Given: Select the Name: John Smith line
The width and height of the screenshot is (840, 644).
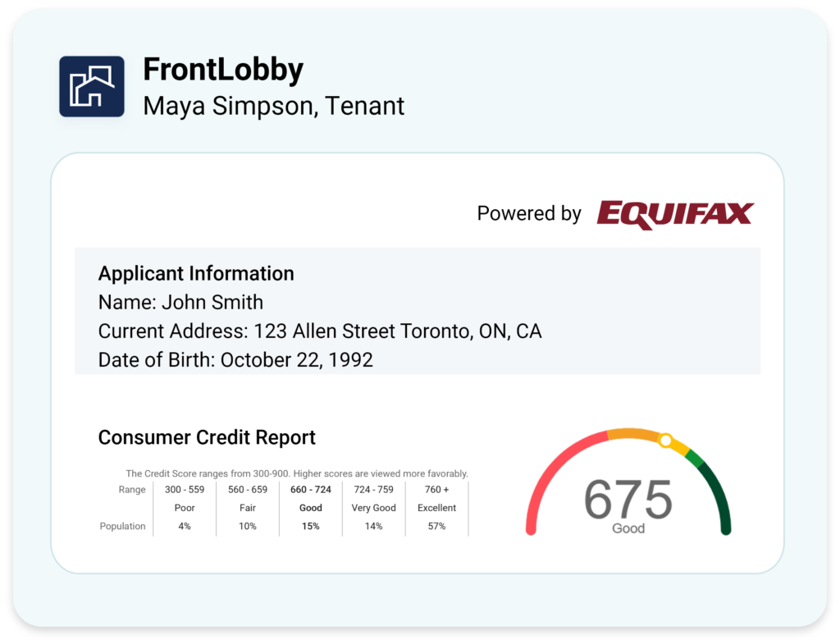Looking at the screenshot, I should (180, 302).
